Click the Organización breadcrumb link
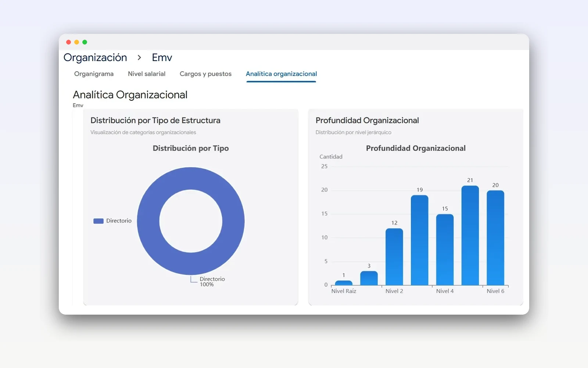 [x=95, y=58]
